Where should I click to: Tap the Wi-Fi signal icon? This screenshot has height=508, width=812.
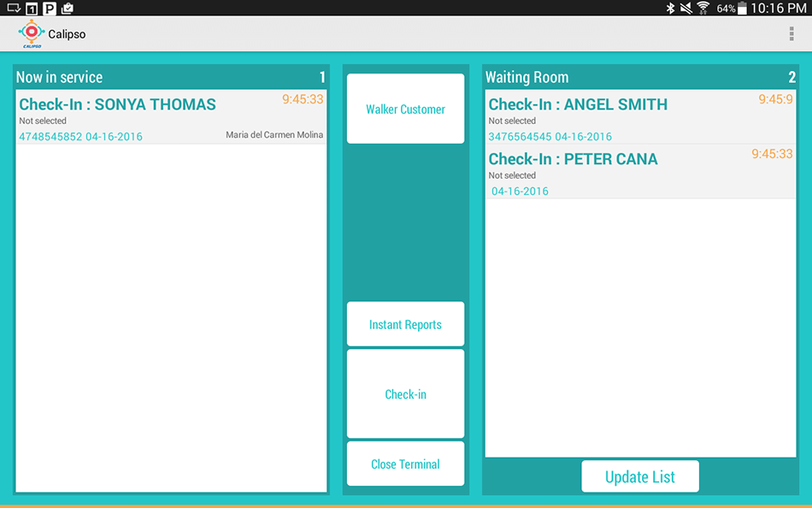(703, 9)
